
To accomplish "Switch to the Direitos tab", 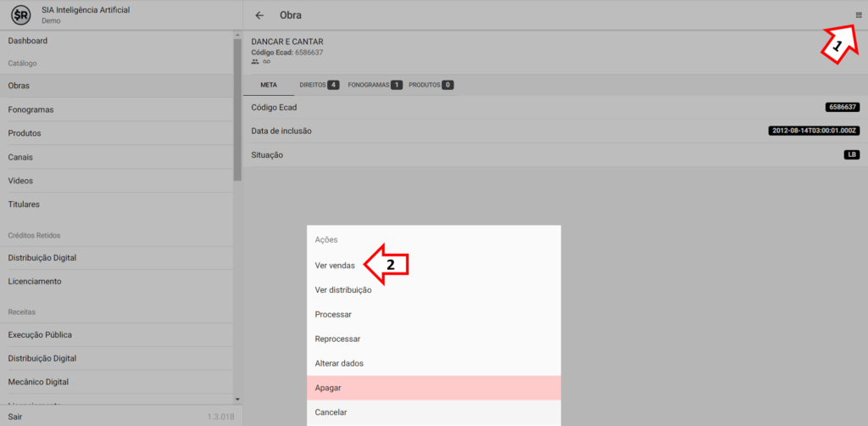I will 319,85.
